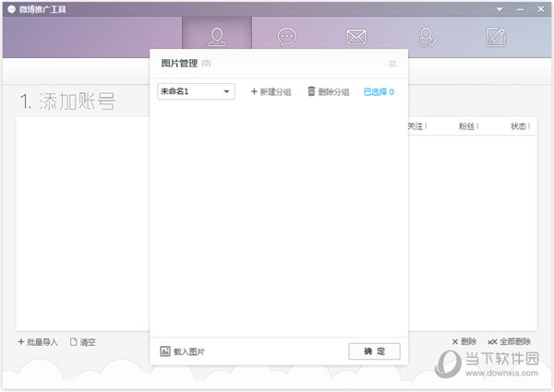Sort by the 关注 column header
Viewport: 554px width, 392px height.
[x=416, y=126]
